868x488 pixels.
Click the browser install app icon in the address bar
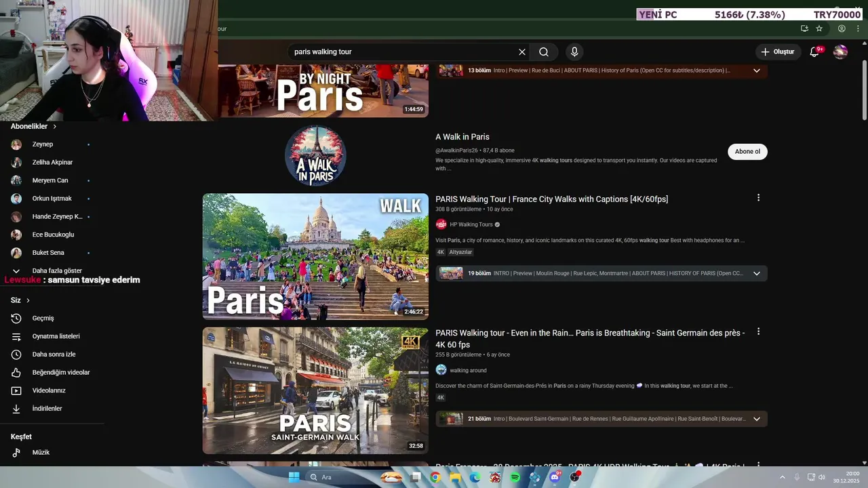click(x=804, y=28)
